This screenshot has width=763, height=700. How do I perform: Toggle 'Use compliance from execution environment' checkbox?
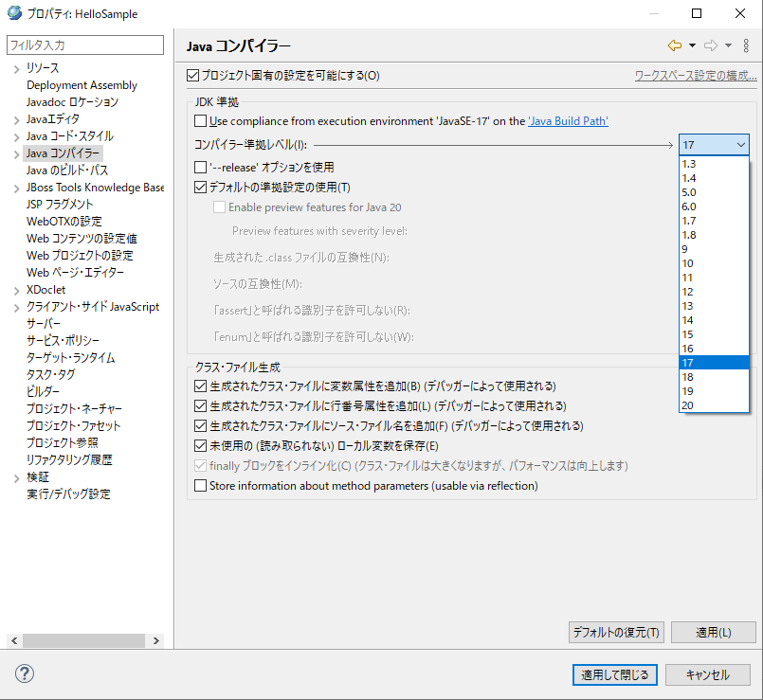200,121
